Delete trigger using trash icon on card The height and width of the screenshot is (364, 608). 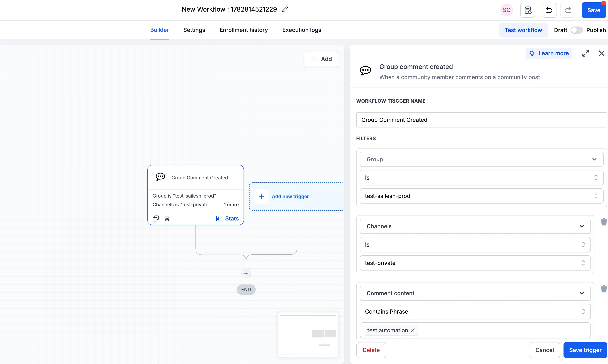[167, 218]
